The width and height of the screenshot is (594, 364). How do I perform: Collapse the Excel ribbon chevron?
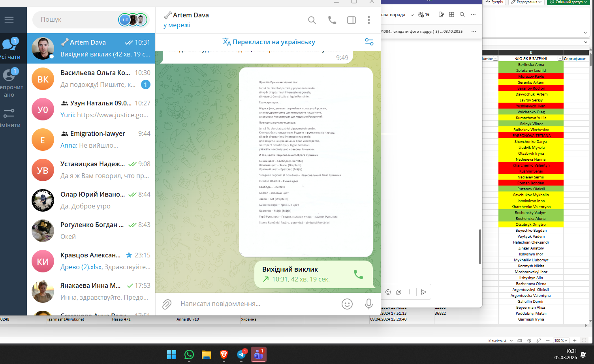coord(585,32)
